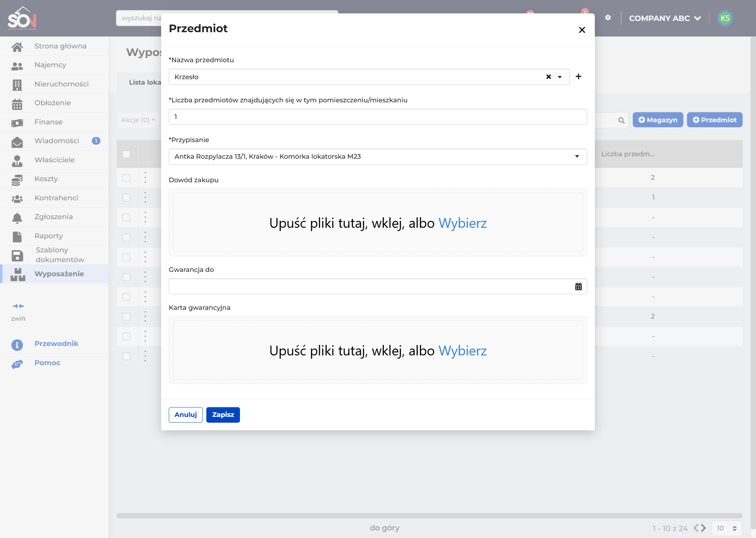Click the Finanse money icon

(x=17, y=123)
